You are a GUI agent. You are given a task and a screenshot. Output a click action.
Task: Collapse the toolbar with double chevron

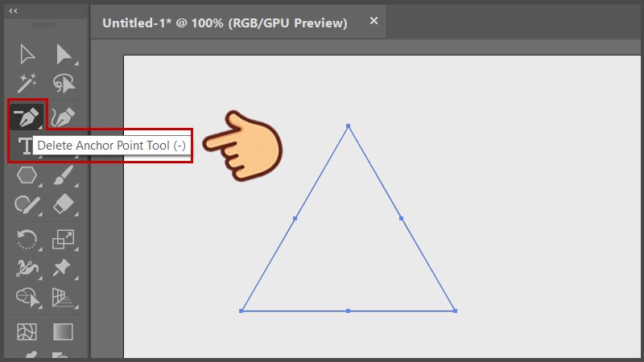pyautogui.click(x=13, y=11)
